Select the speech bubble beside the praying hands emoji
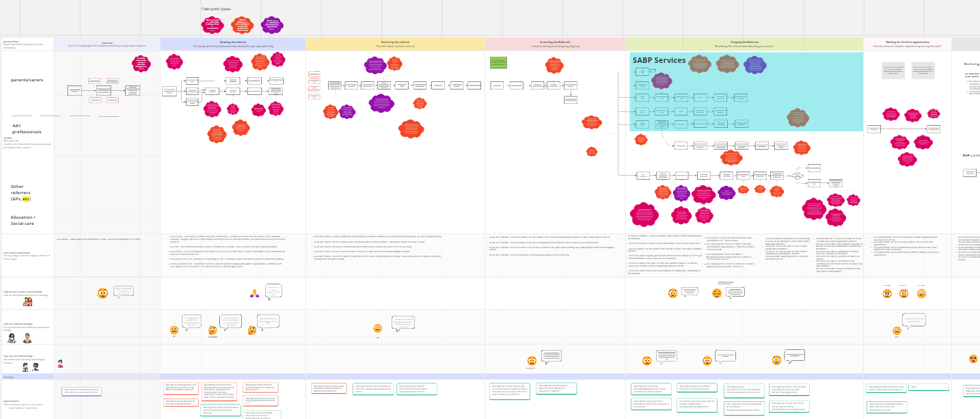 273,291
